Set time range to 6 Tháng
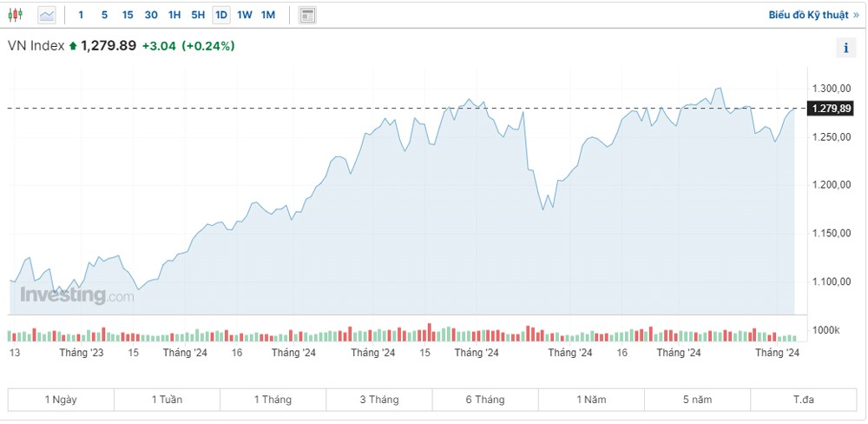868x424 pixels. pyautogui.click(x=485, y=400)
